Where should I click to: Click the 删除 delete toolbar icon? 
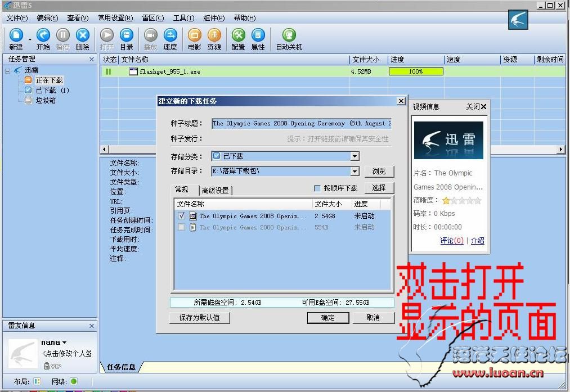[83, 35]
